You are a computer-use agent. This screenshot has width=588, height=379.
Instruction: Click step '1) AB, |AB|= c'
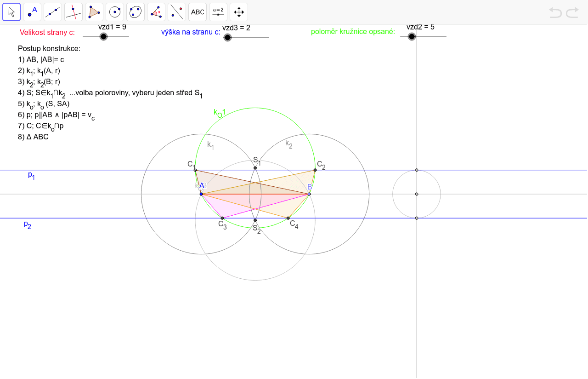[41, 59]
